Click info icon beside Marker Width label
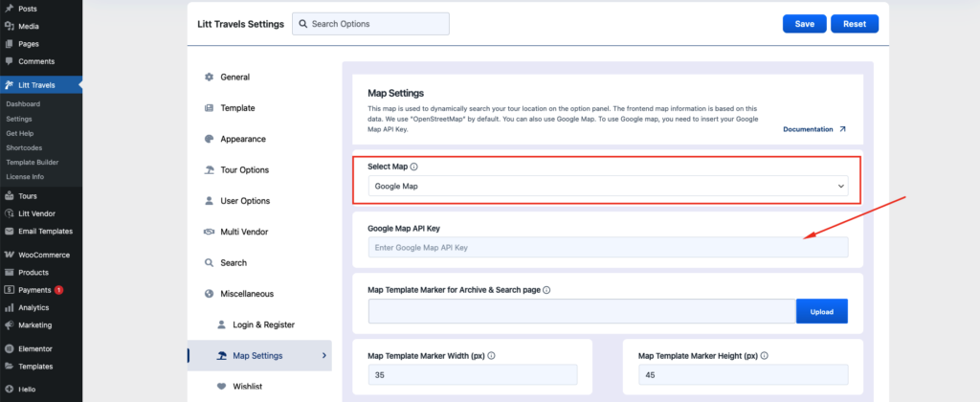The image size is (980, 402). [491, 356]
